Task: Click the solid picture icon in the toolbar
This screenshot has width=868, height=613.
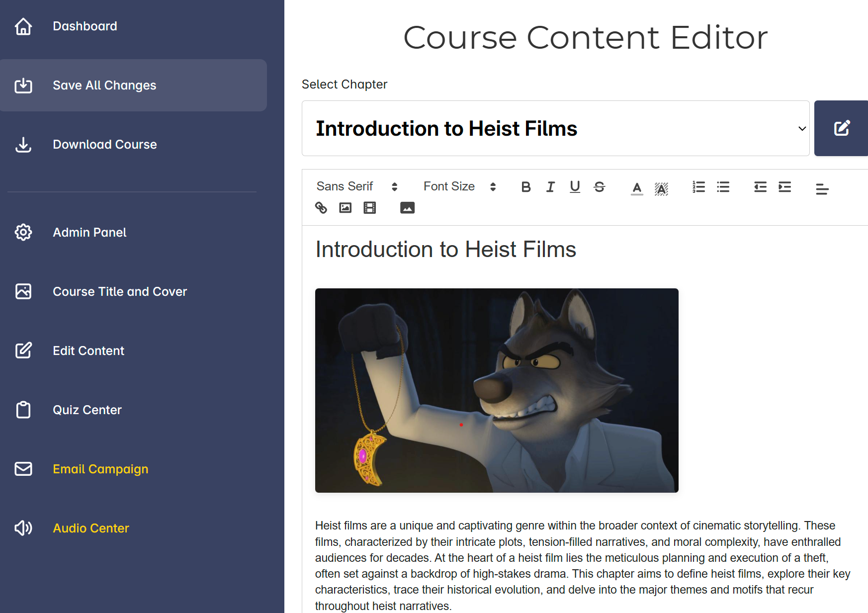Action: pyautogui.click(x=407, y=208)
